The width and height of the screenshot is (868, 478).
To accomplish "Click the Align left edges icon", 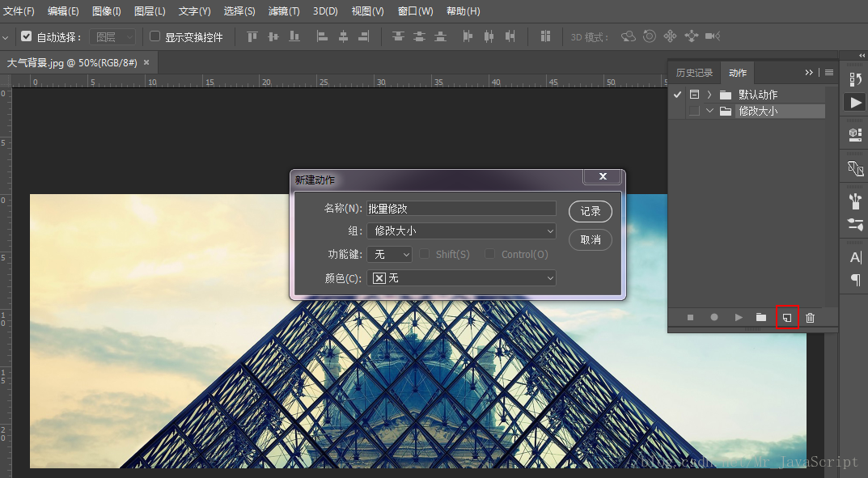I will click(x=322, y=36).
